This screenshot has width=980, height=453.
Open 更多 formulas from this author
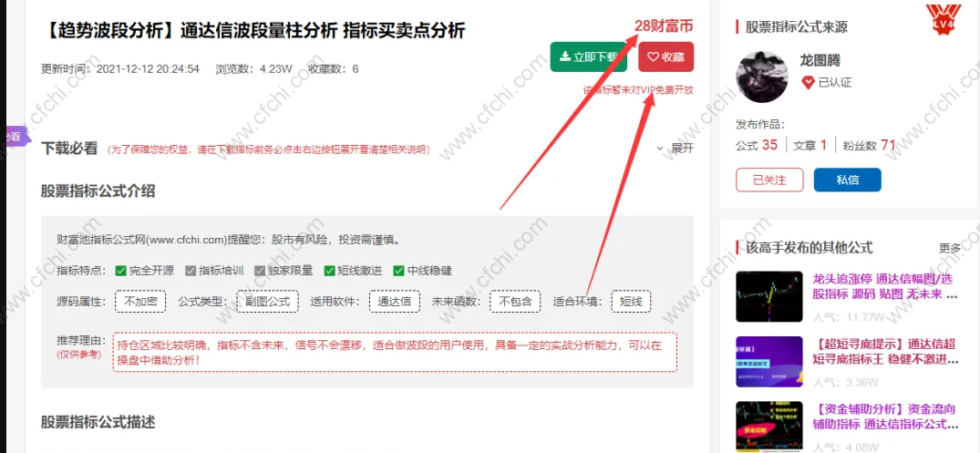(x=950, y=248)
